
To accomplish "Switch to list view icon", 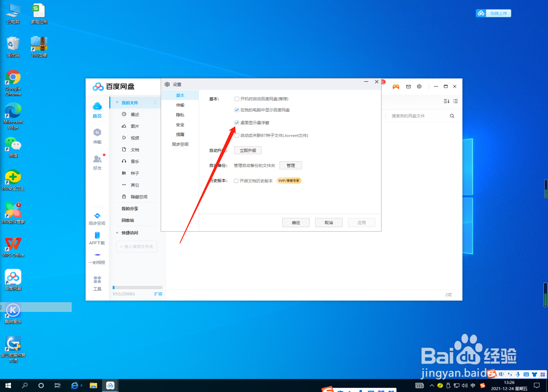I will tap(456, 101).
